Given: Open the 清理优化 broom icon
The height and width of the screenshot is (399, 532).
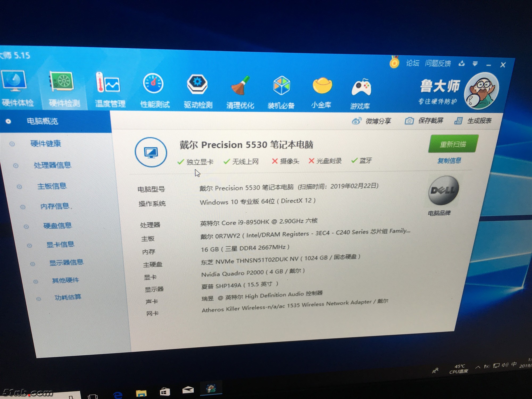Looking at the screenshot, I should pos(240,85).
